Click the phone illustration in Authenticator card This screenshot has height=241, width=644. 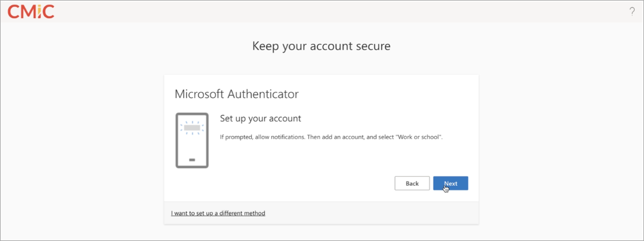(x=192, y=141)
